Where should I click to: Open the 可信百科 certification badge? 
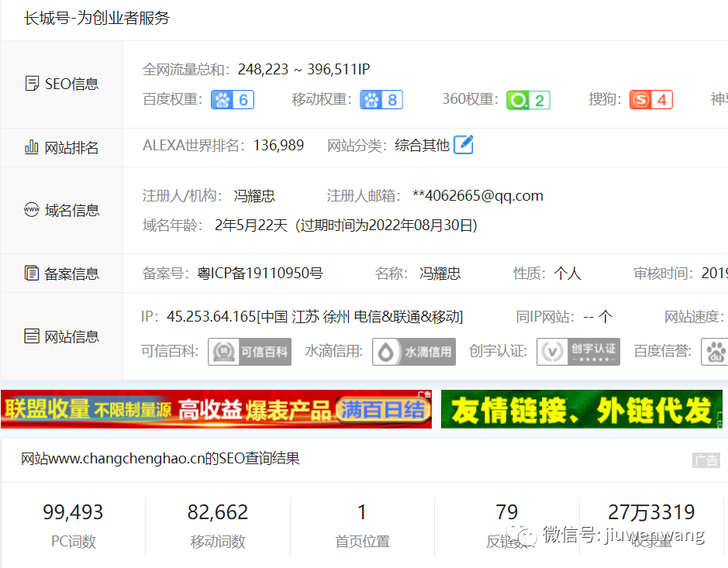point(250,352)
